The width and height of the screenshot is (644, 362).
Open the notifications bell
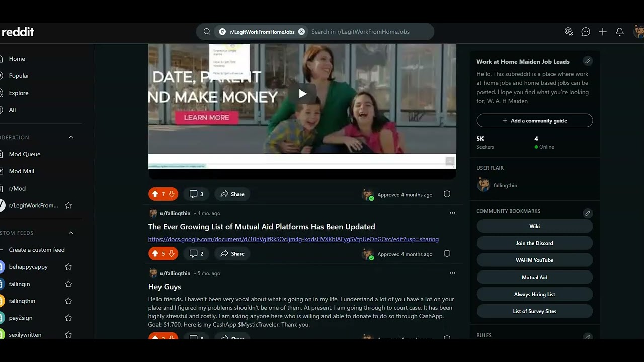[x=620, y=32]
